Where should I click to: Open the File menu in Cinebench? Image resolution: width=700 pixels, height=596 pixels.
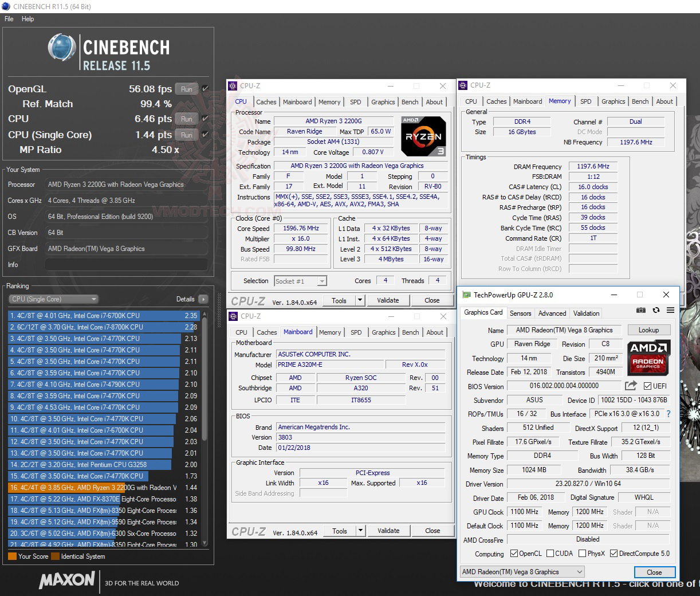pos(9,19)
